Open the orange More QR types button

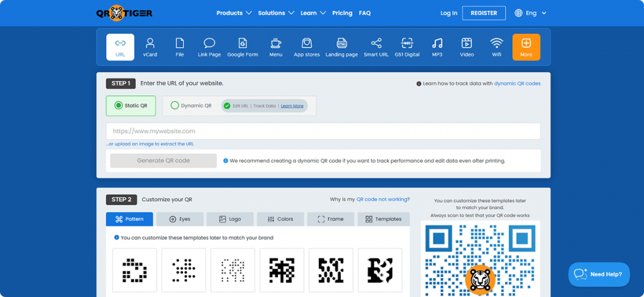(x=526, y=47)
